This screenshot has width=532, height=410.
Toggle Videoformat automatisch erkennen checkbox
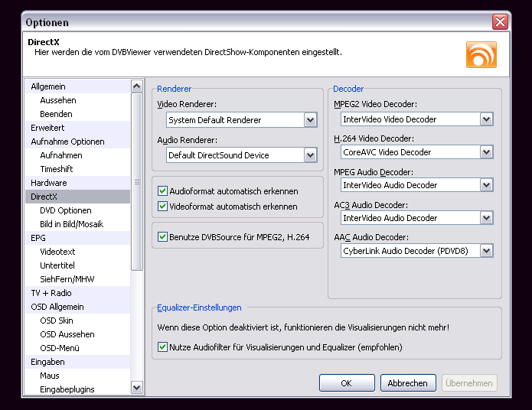click(162, 207)
